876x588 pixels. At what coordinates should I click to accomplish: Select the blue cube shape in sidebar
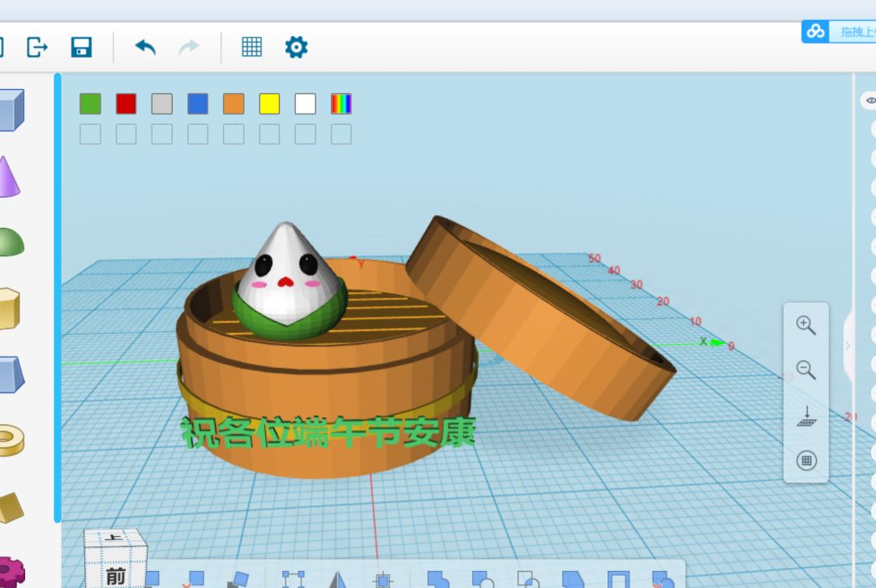[x=11, y=110]
